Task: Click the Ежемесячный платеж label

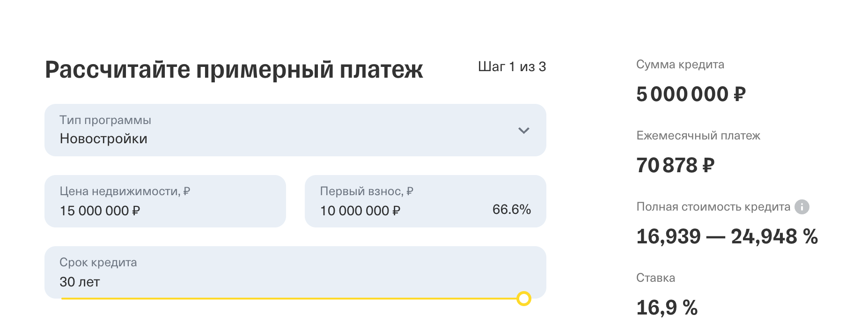Action: tap(699, 136)
